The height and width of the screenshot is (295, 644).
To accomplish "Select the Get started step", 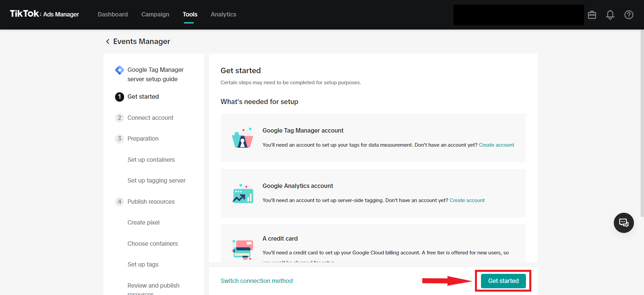I will point(143,97).
